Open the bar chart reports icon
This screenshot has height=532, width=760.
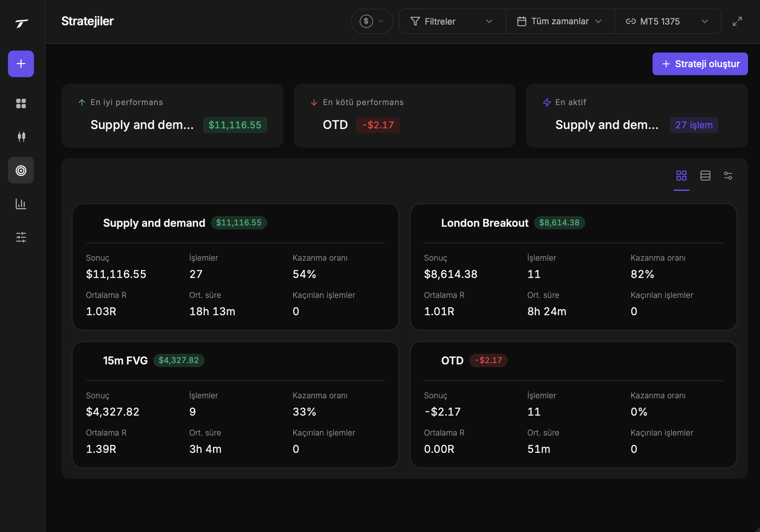coord(21,204)
